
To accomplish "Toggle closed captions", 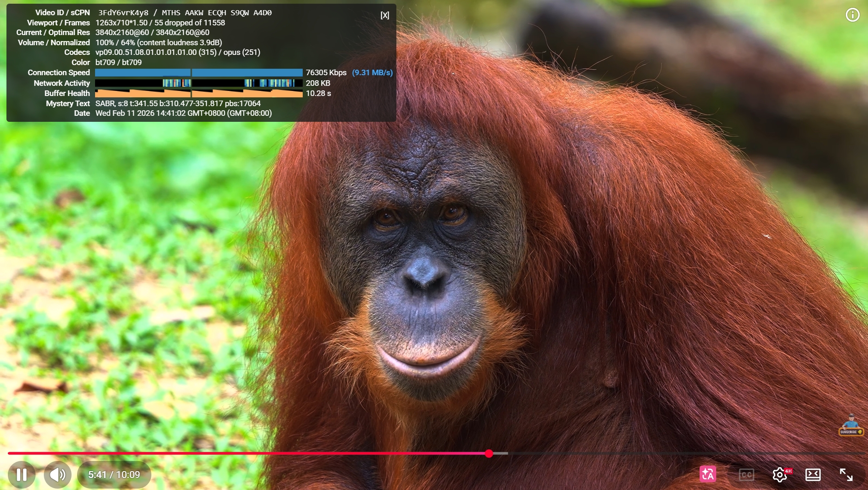I will click(746, 474).
